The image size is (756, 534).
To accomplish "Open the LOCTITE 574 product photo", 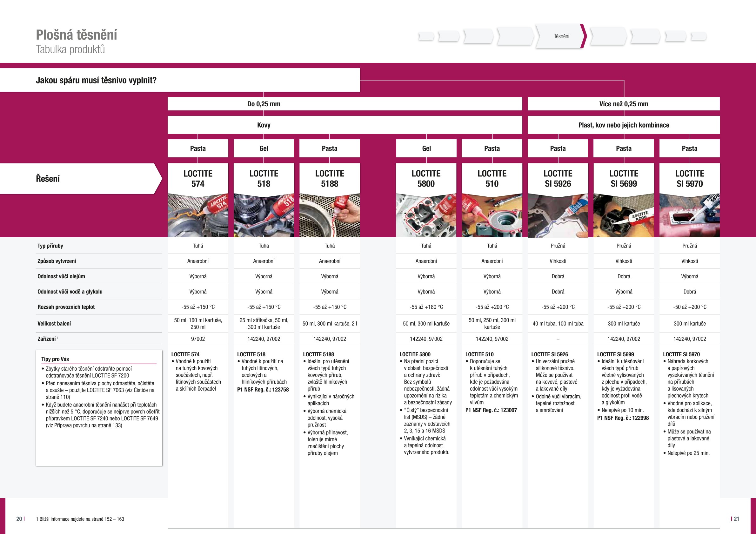I will pos(198,215).
